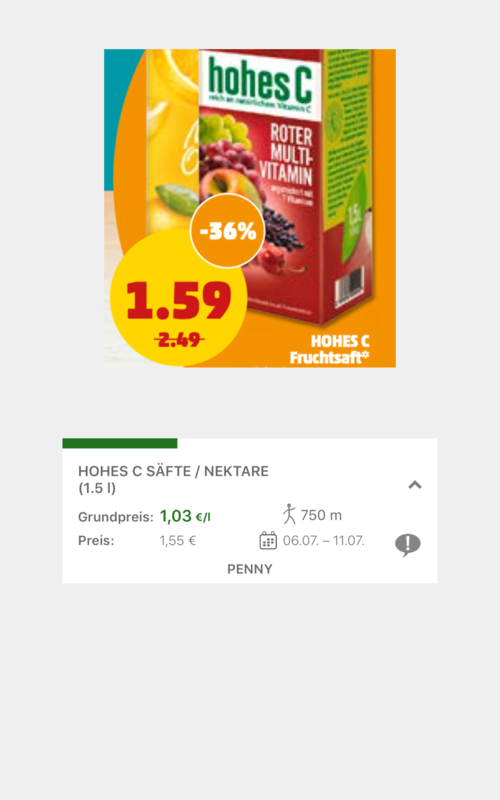
Task: Tap the exclamation speech bubble icon
Action: tap(408, 544)
